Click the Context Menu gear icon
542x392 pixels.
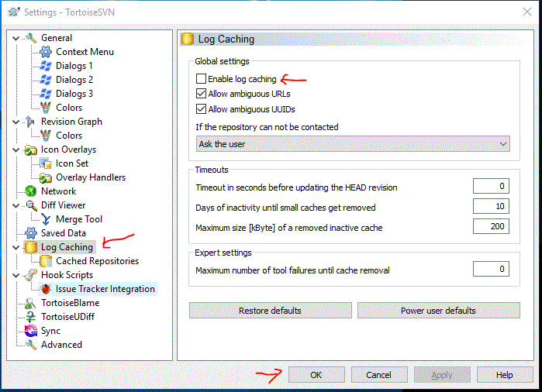(x=46, y=52)
